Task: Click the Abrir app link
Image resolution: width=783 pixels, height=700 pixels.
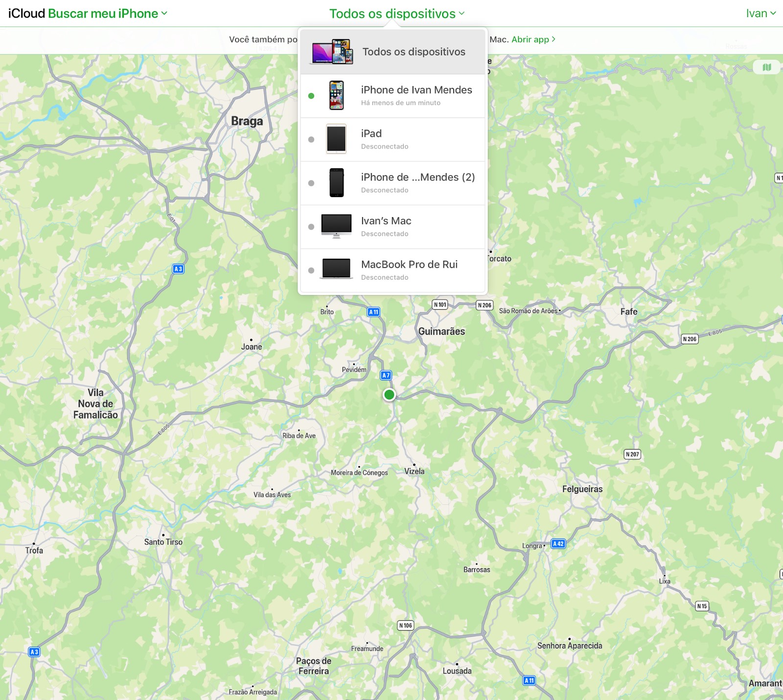Action: point(533,39)
